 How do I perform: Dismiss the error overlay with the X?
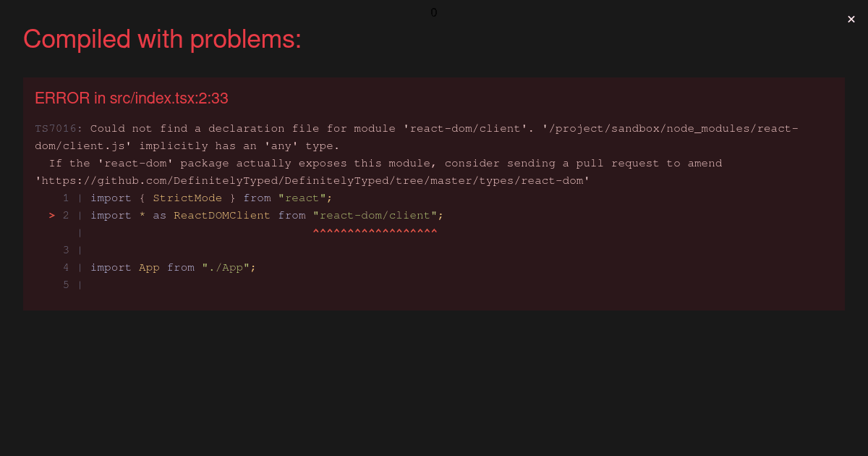point(851,20)
